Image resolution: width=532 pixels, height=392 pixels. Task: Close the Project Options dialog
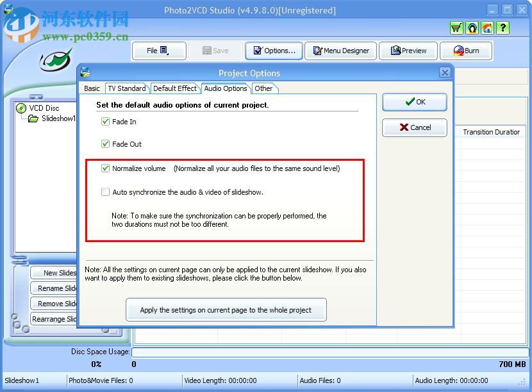(x=445, y=72)
